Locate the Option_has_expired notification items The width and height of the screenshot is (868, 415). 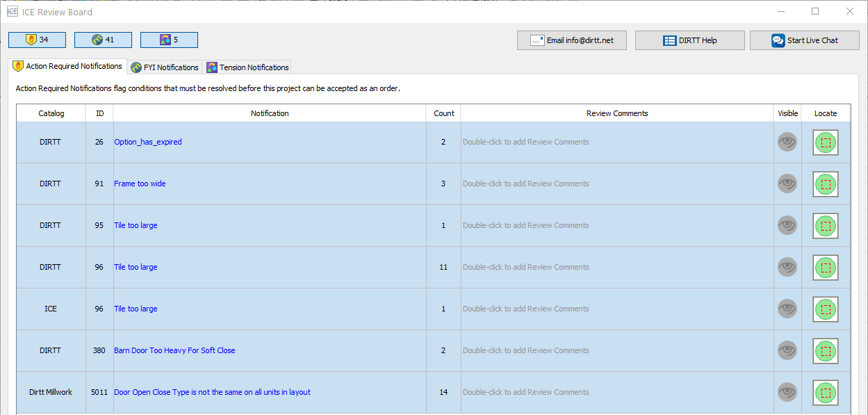tap(826, 143)
